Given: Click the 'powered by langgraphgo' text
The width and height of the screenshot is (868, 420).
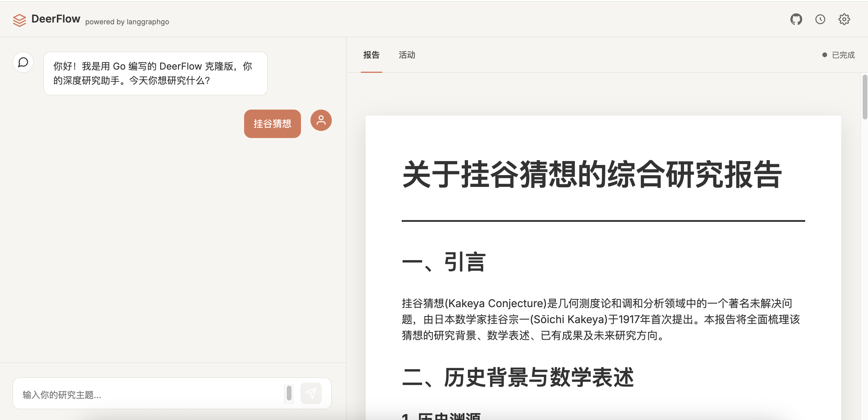Looking at the screenshot, I should click(127, 22).
